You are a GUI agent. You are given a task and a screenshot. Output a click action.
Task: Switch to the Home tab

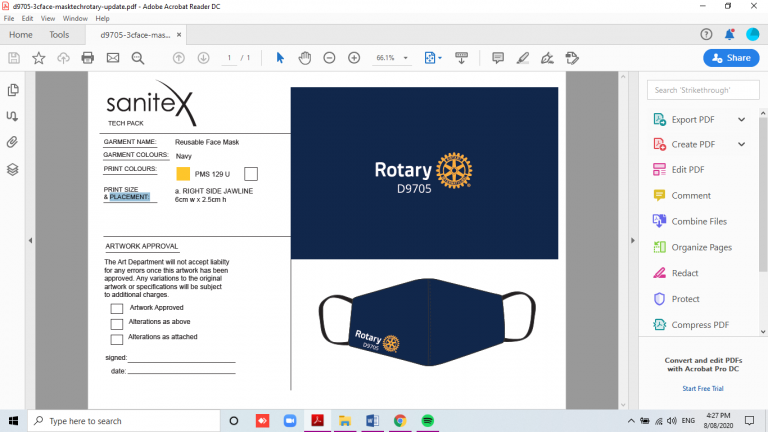coord(21,35)
